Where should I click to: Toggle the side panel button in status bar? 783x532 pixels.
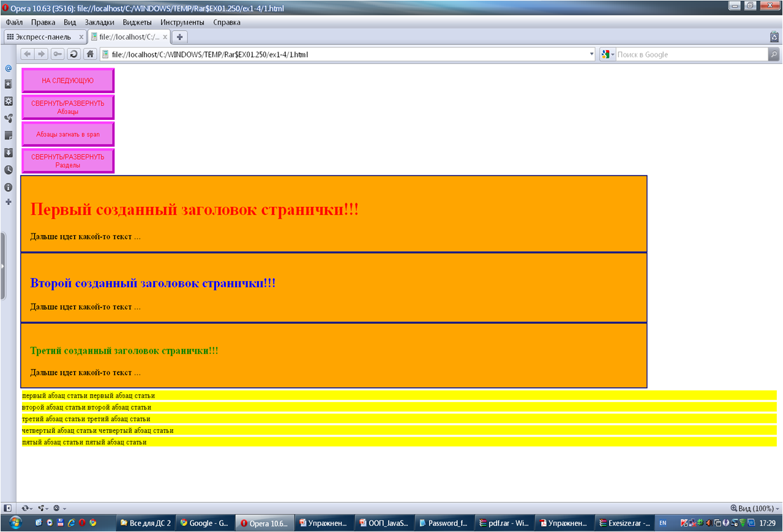point(7,508)
